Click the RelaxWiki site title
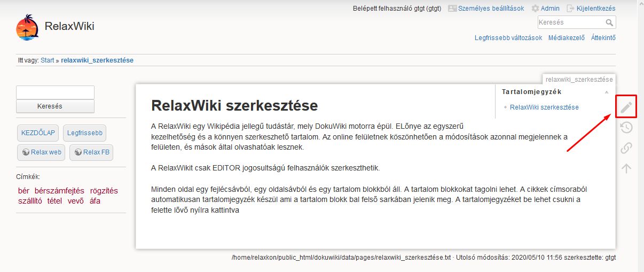This screenshot has width=644, height=272. (x=69, y=26)
